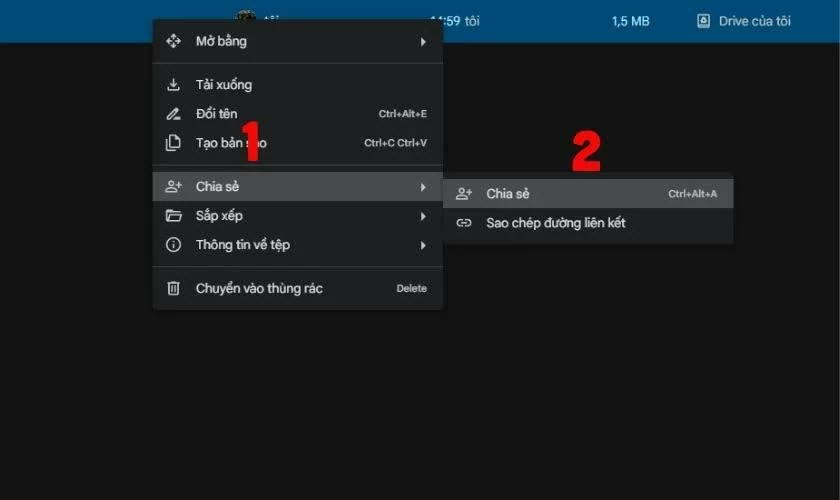Viewport: 840px width, 500px height.
Task: Click the copy icon beside Tạo bản sao
Action: (x=173, y=143)
